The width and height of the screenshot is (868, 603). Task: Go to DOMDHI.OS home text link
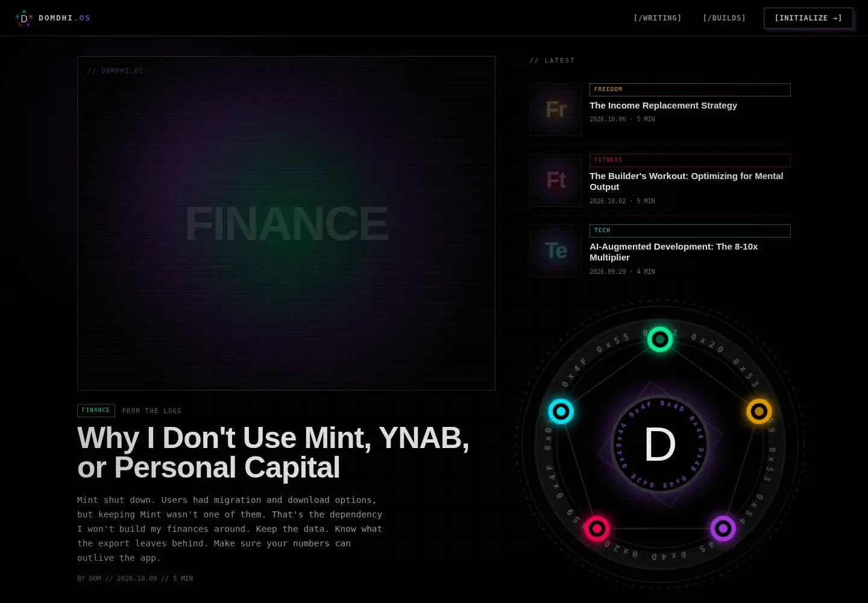(64, 18)
